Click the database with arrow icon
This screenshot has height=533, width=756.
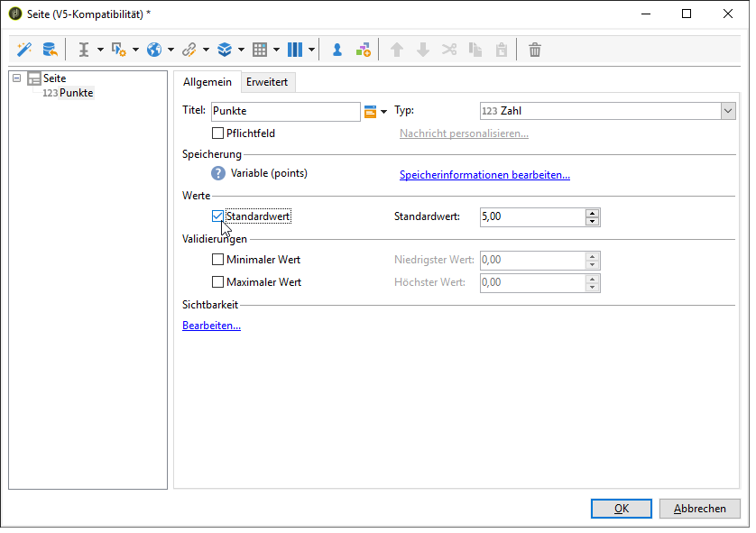[50, 50]
